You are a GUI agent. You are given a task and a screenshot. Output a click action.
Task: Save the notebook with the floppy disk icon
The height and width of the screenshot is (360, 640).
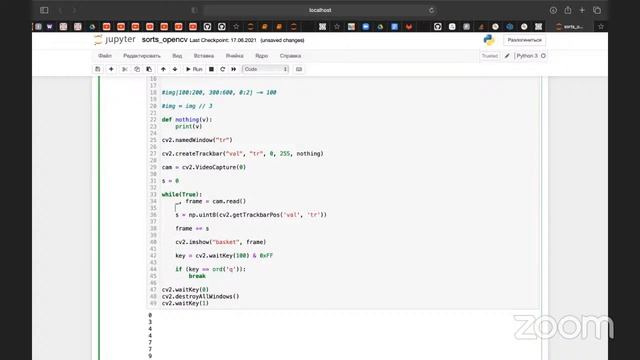[x=98, y=69]
